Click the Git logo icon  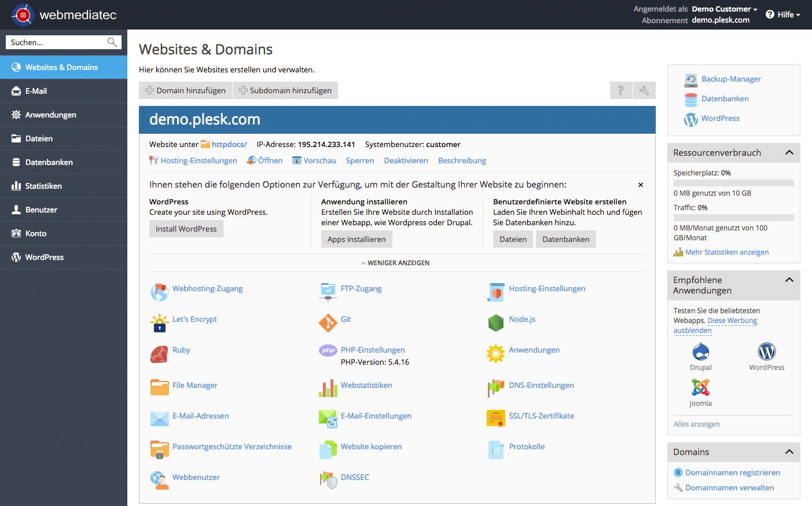point(328,323)
